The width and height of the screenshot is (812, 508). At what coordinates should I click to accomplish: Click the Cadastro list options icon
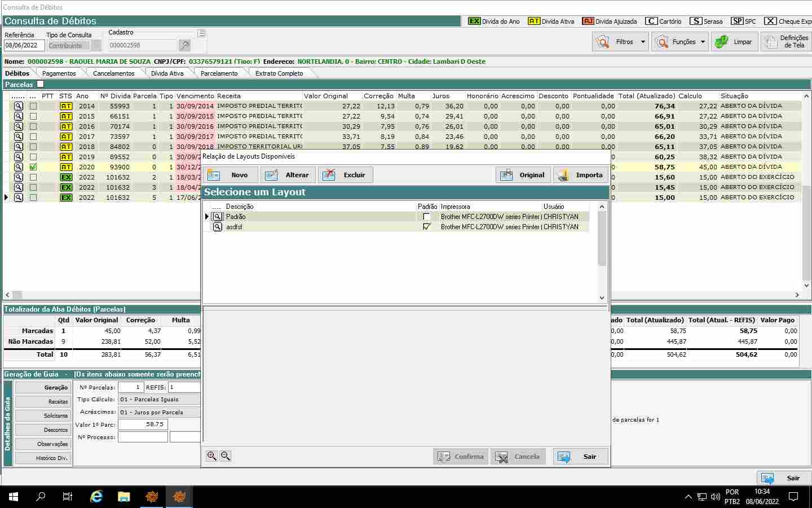(x=201, y=33)
